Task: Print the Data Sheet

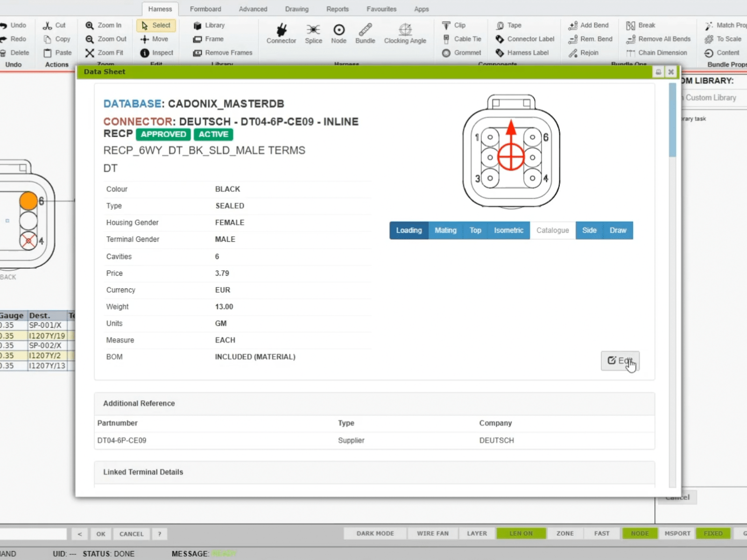Action: click(658, 71)
